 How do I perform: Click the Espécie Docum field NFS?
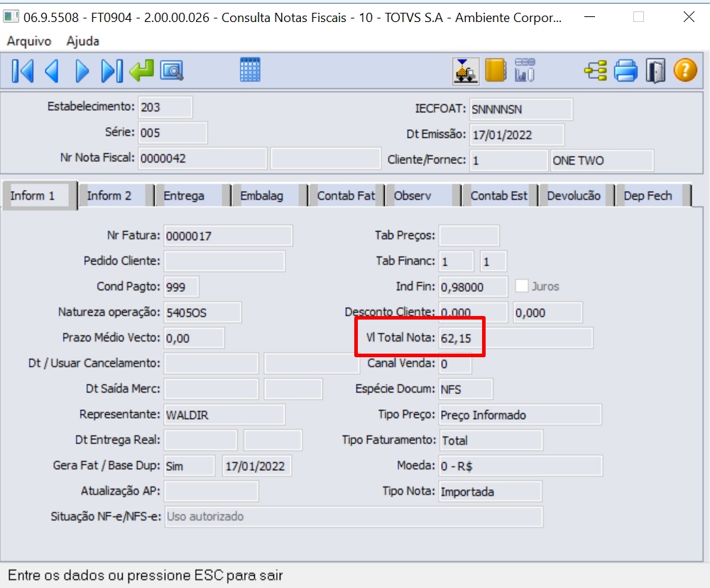coord(466,389)
